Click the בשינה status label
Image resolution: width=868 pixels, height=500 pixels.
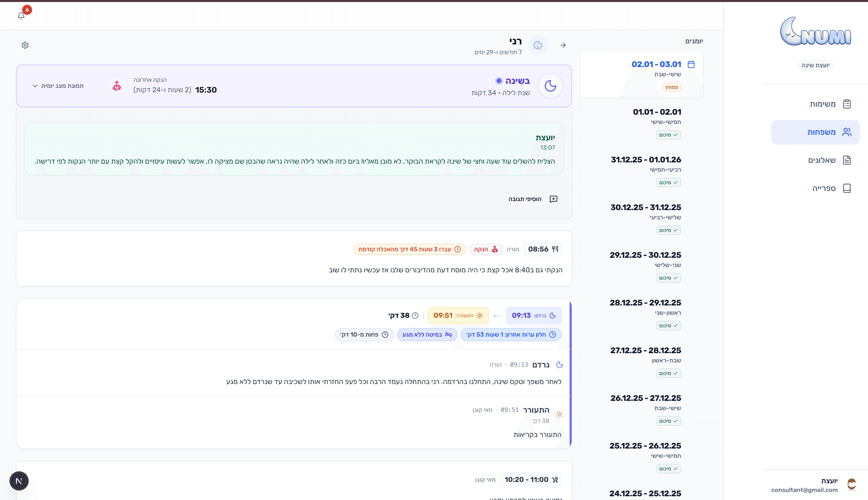[517, 81]
